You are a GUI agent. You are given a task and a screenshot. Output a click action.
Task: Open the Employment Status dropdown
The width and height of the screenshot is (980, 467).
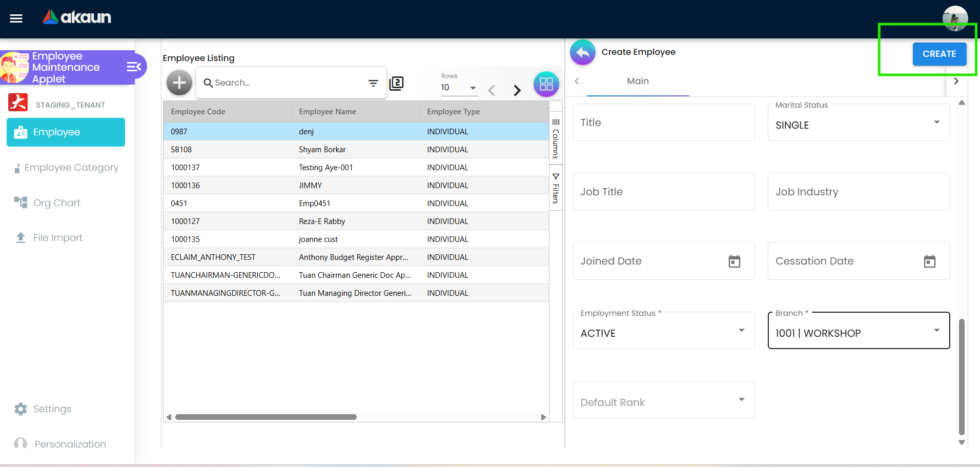click(x=741, y=331)
